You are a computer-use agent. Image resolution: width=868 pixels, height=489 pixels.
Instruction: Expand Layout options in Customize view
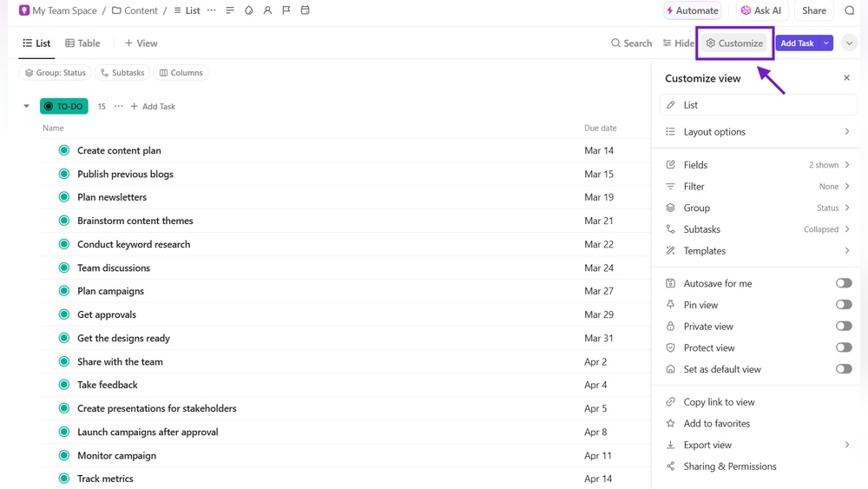tap(758, 132)
